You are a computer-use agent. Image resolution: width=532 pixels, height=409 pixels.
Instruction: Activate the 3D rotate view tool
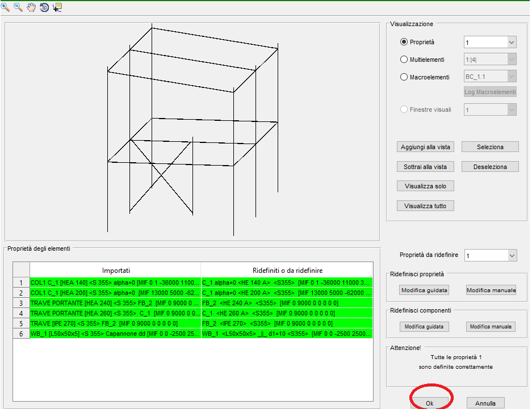(x=44, y=7)
